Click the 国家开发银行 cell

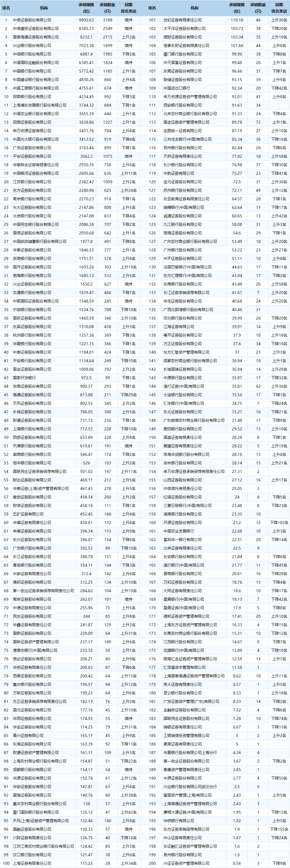pos(24,378)
